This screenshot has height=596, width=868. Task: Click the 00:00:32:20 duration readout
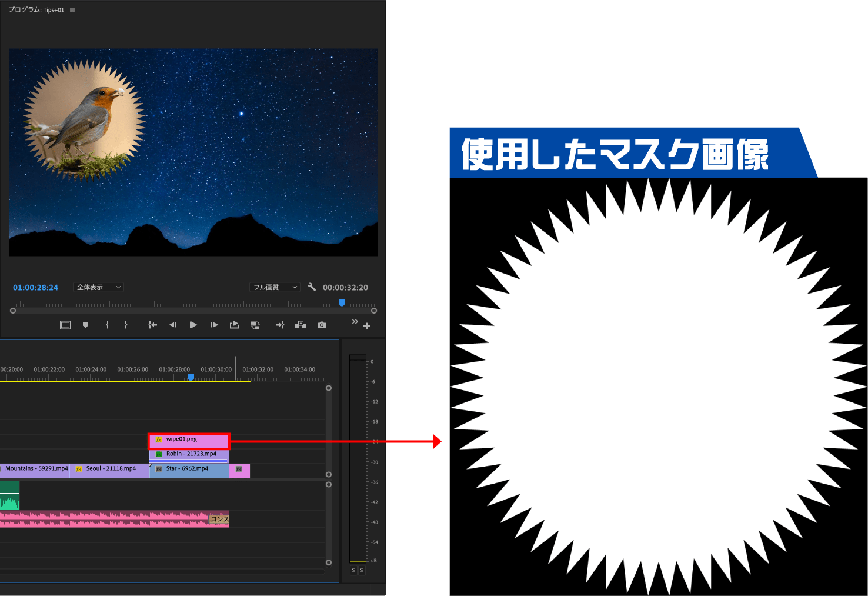(x=345, y=288)
